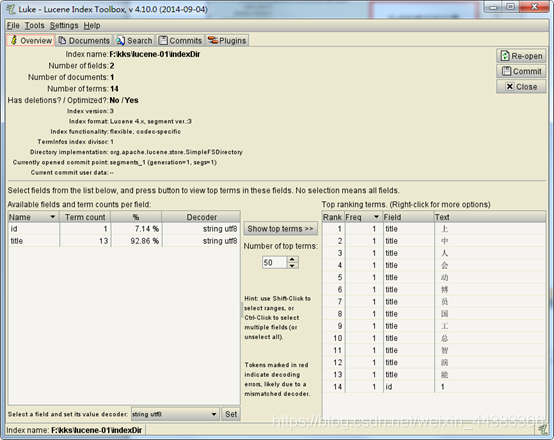Screen dimensions: 554x440
Task: Sort fields by % column header
Action: [136, 217]
